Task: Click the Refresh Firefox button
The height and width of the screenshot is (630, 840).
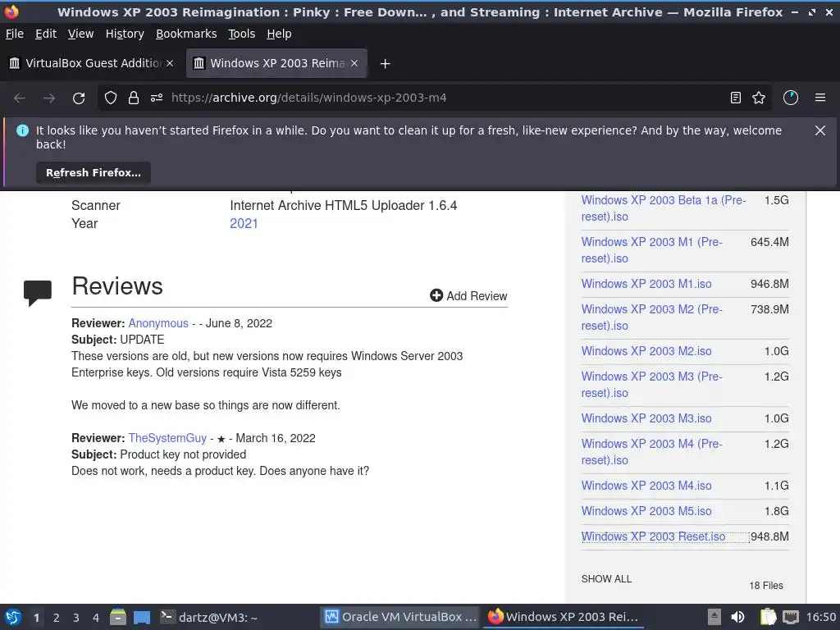Action: click(94, 173)
